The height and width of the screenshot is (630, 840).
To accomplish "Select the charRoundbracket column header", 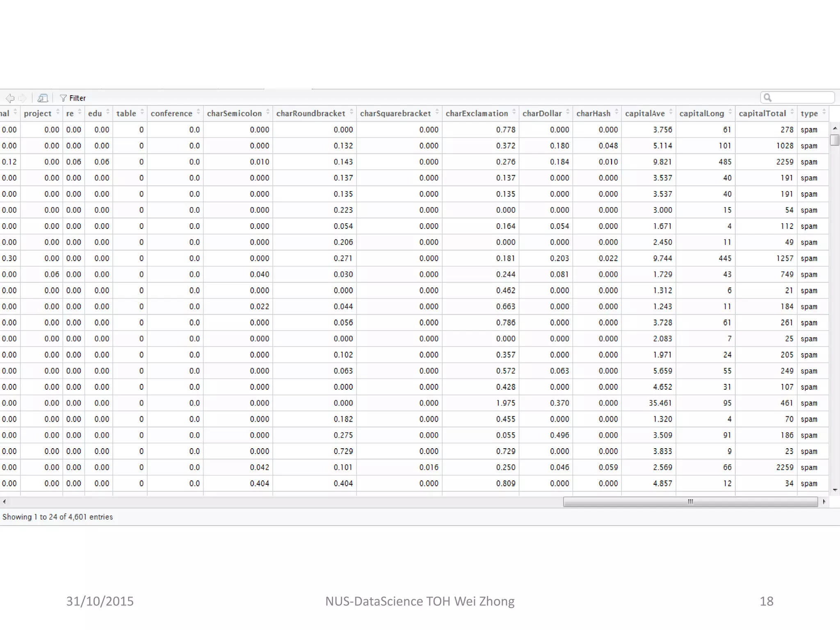I will tap(310, 114).
